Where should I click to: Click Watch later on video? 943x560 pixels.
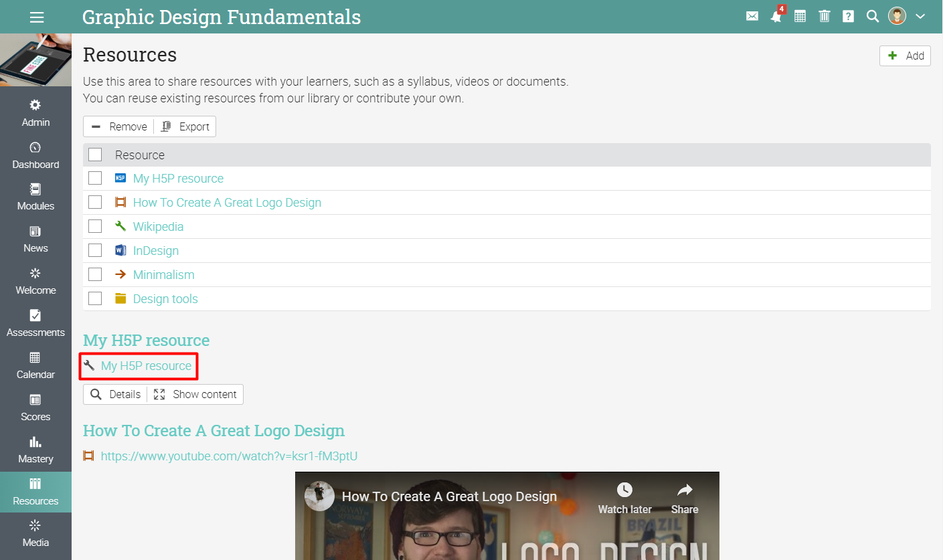tap(624, 498)
